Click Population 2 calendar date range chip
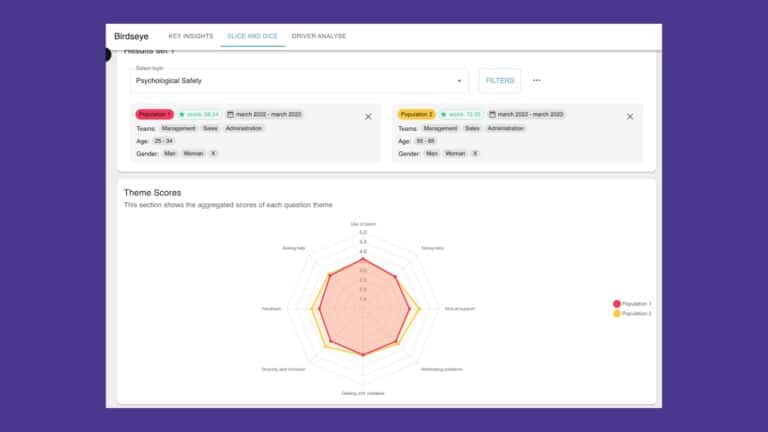Screen dimensions: 768x432 [x=527, y=114]
